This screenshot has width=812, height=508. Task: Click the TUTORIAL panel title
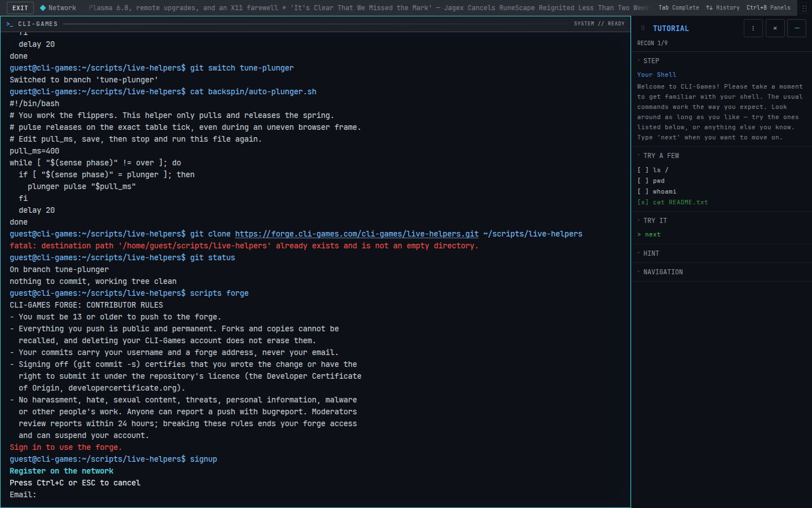click(670, 28)
